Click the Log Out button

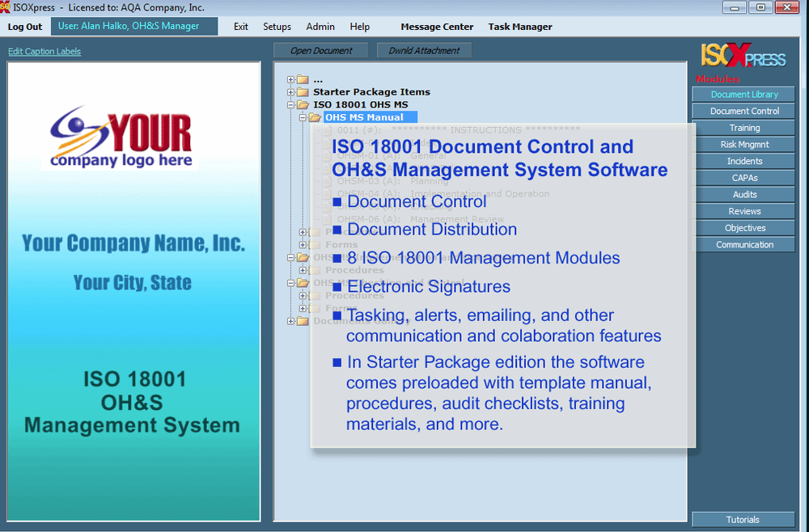(x=25, y=27)
